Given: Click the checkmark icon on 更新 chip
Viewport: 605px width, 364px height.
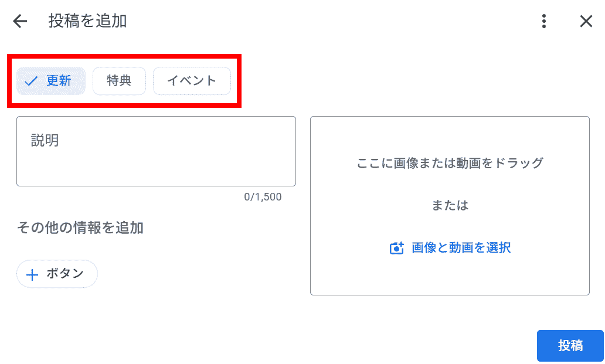Looking at the screenshot, I should pyautogui.click(x=31, y=81).
